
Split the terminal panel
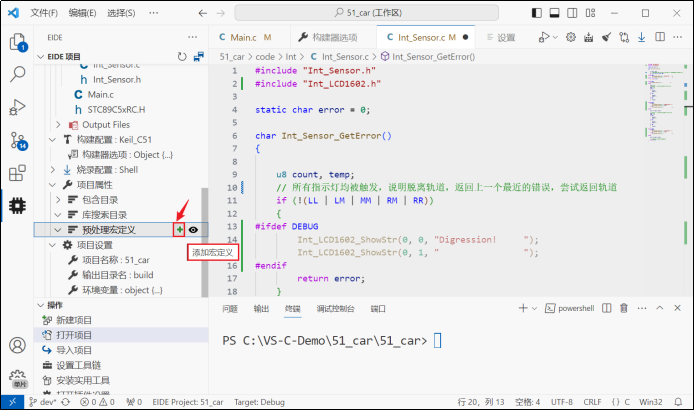coord(607,308)
